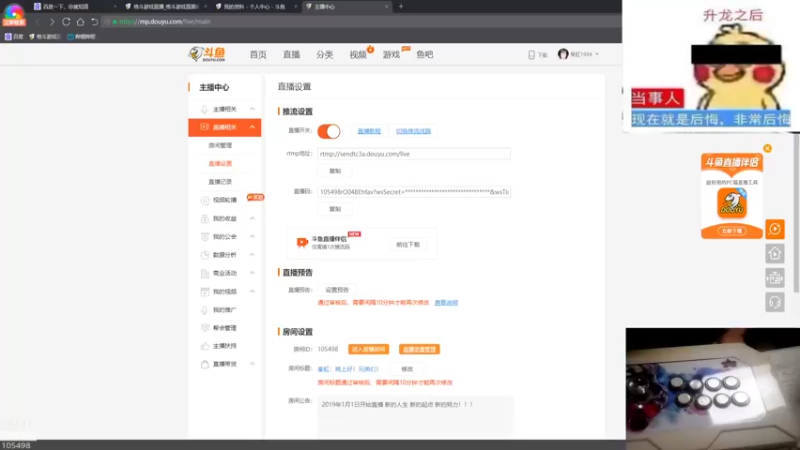Click the user avatar in header

(563, 54)
